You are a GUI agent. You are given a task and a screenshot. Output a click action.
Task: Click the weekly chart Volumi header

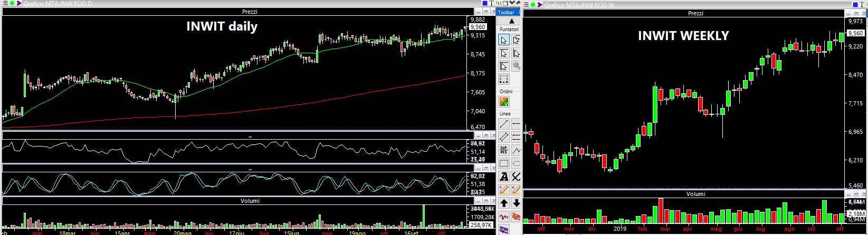click(x=695, y=194)
